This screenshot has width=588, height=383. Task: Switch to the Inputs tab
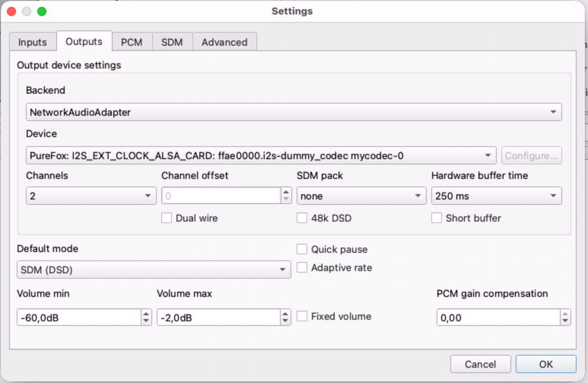[32, 42]
